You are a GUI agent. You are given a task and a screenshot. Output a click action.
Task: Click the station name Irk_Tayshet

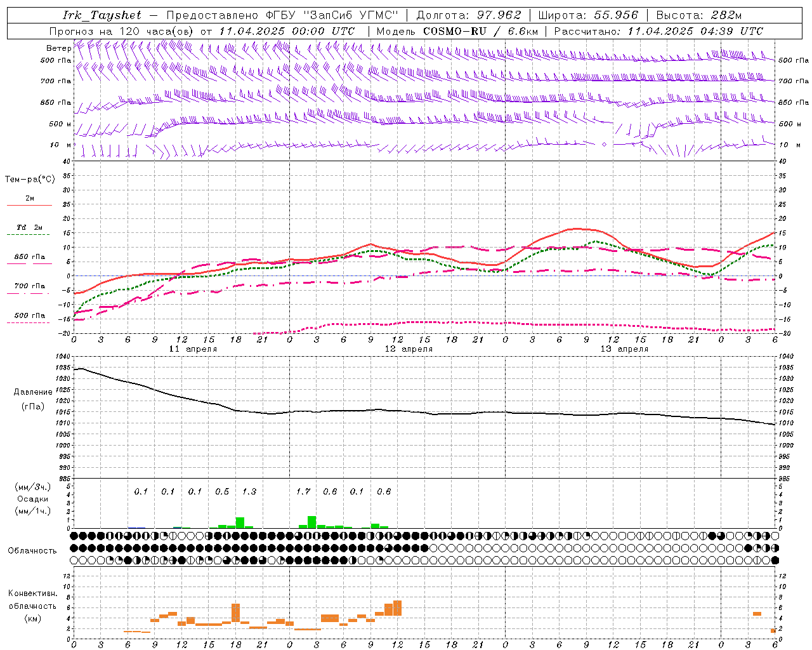pos(102,15)
